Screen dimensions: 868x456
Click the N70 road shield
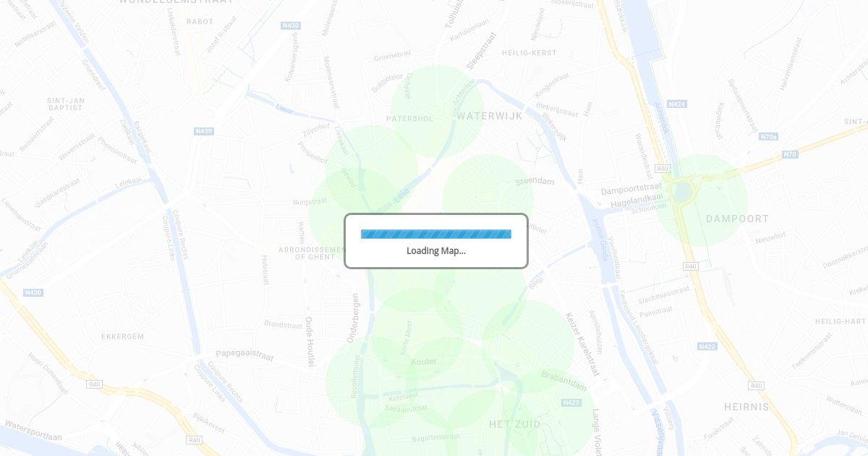pos(790,154)
